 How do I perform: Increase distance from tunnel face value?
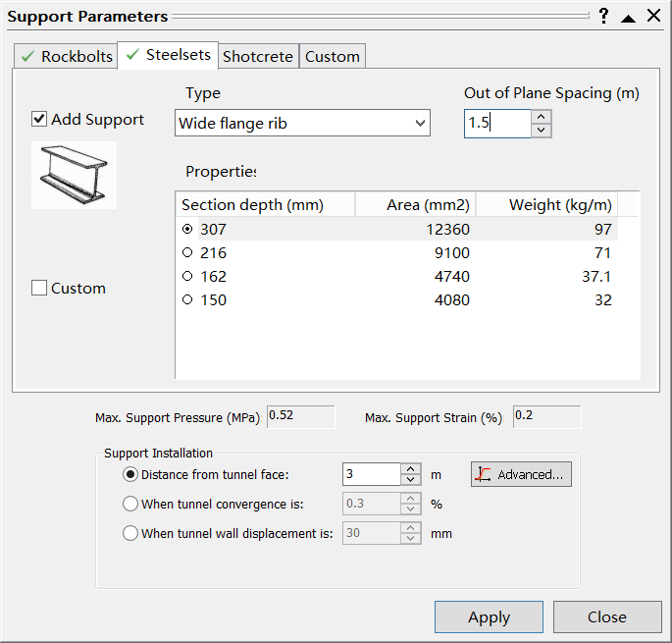[x=411, y=469]
